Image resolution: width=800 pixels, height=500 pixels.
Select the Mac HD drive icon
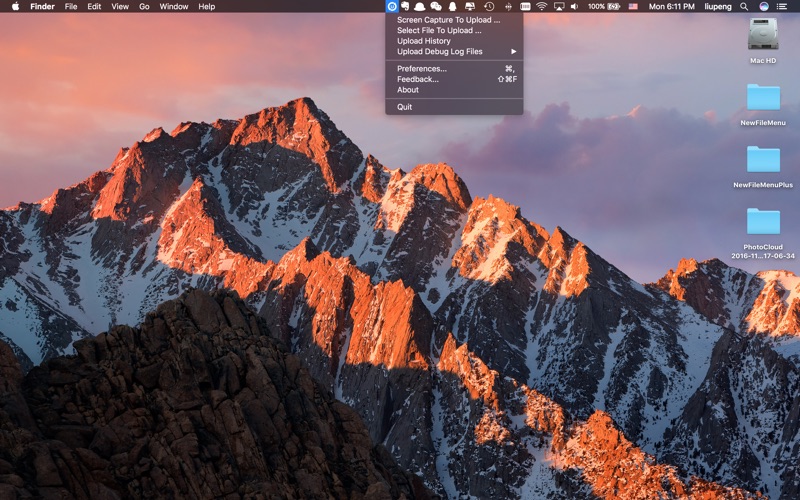(763, 40)
